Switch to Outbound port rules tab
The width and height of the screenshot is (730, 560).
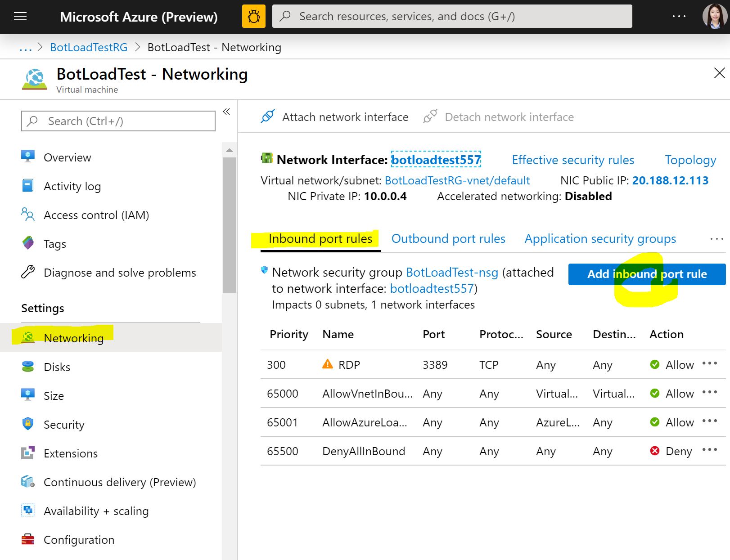[x=448, y=239]
